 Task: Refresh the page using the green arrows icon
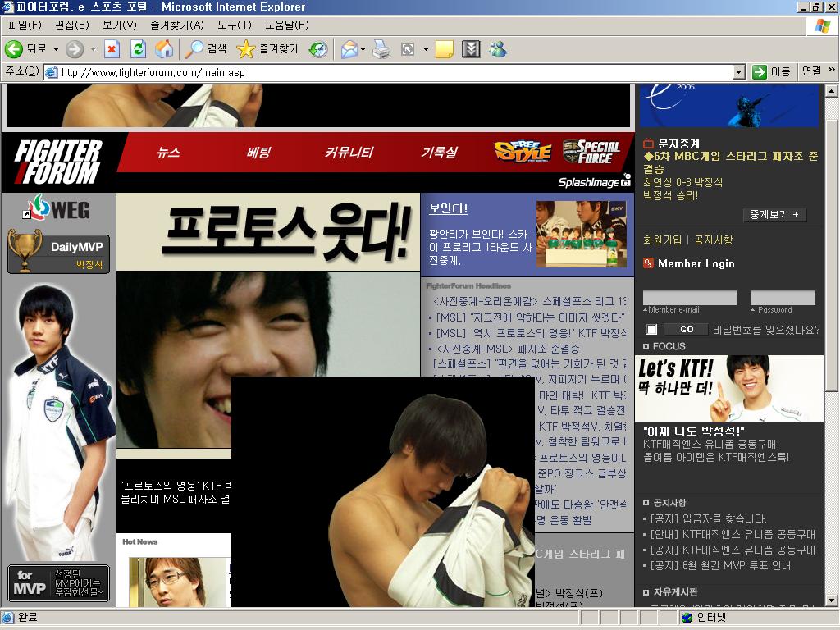(138, 49)
